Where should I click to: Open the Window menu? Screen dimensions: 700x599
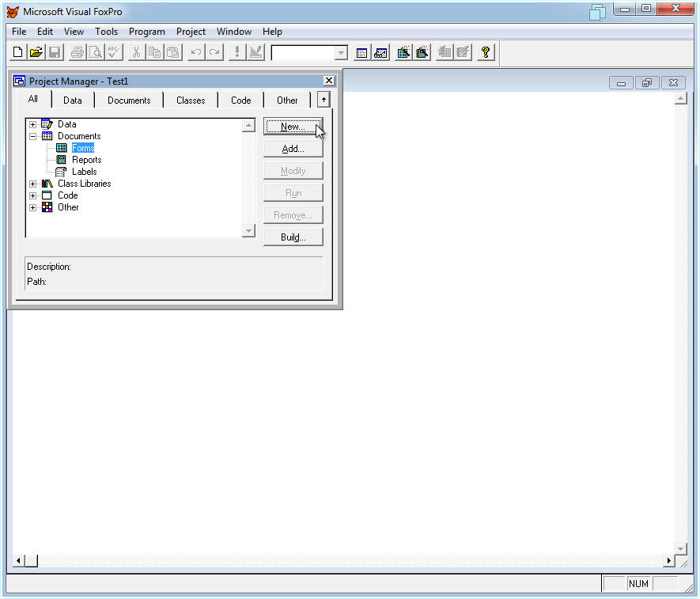(234, 32)
